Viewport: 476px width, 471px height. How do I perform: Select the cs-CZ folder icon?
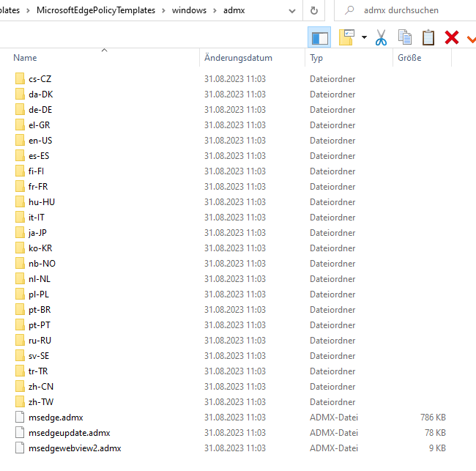click(x=20, y=78)
